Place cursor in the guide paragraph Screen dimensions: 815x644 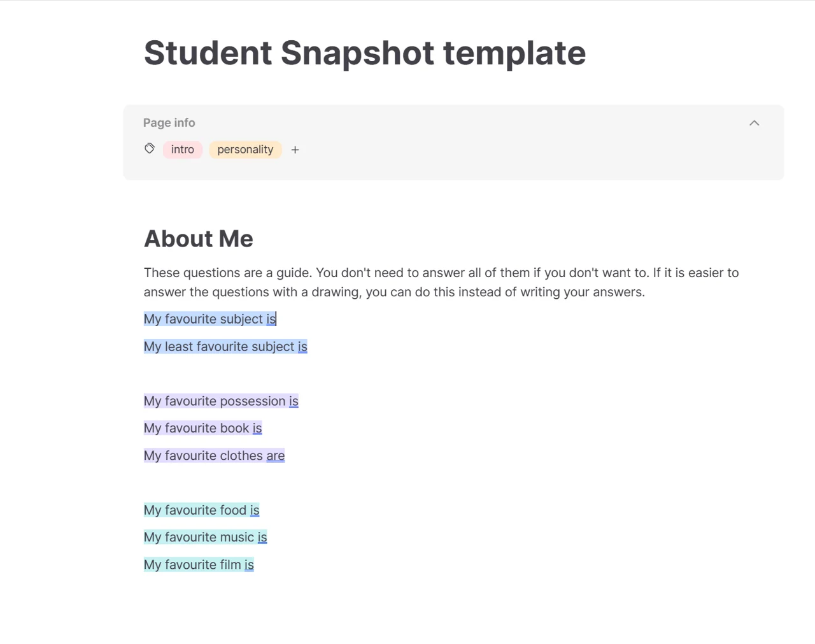click(x=441, y=282)
